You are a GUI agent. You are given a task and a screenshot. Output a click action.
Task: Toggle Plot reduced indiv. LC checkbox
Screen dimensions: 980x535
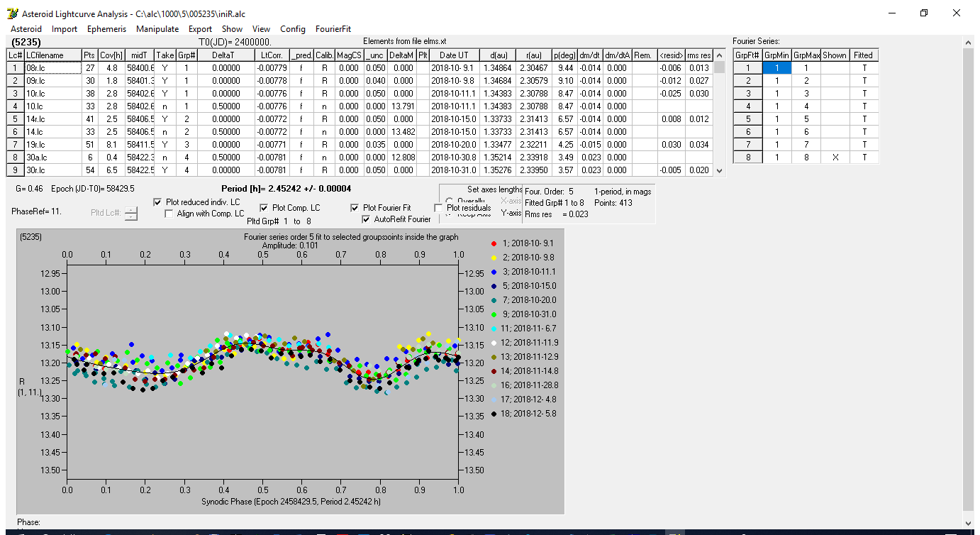157,202
